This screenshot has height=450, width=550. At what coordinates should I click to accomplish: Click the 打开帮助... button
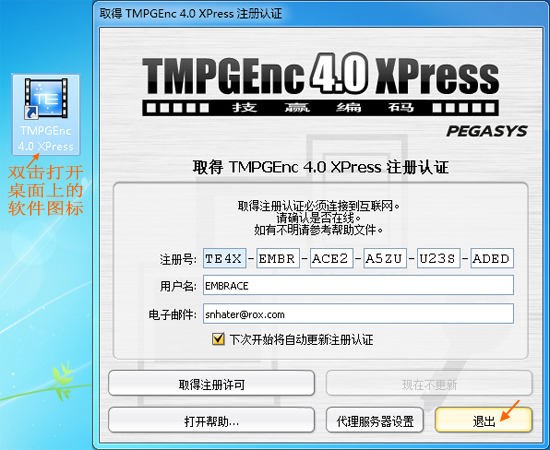point(212,420)
